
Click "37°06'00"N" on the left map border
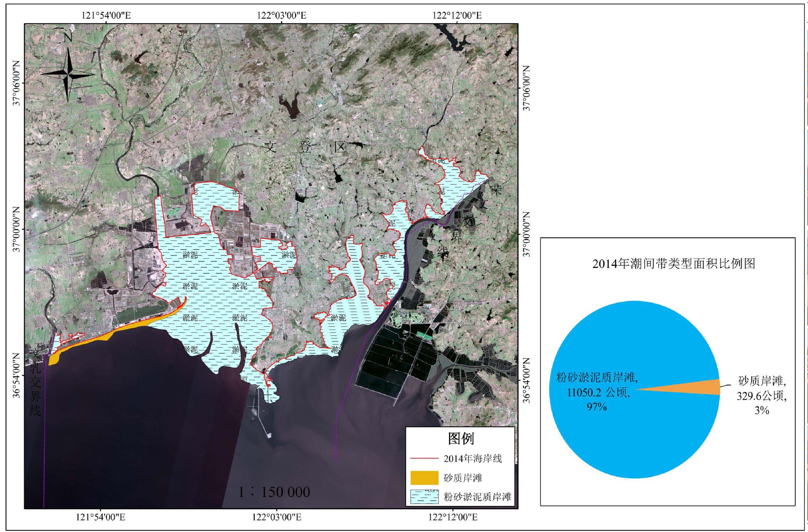[17, 83]
